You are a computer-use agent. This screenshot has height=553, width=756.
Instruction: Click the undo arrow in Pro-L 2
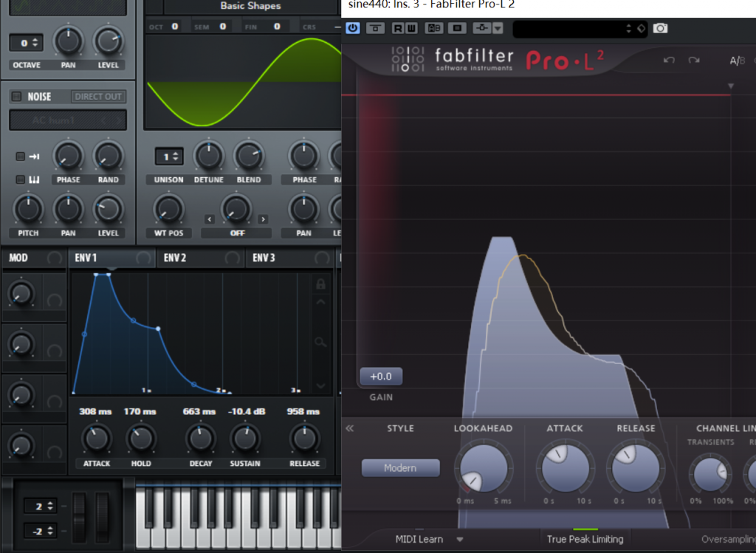(x=669, y=60)
